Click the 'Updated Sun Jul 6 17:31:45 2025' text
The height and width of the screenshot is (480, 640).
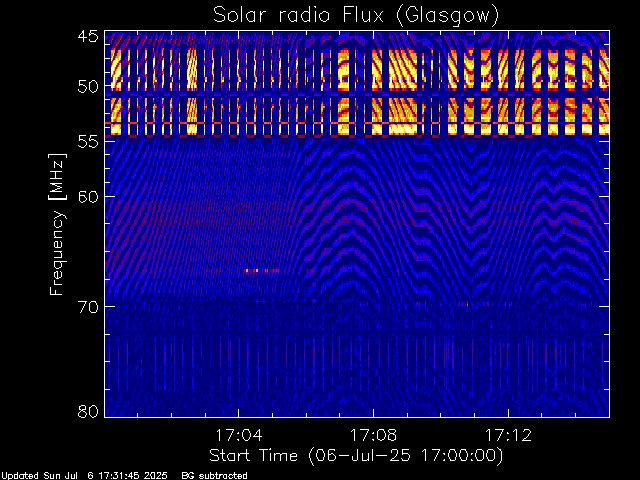click(84, 476)
